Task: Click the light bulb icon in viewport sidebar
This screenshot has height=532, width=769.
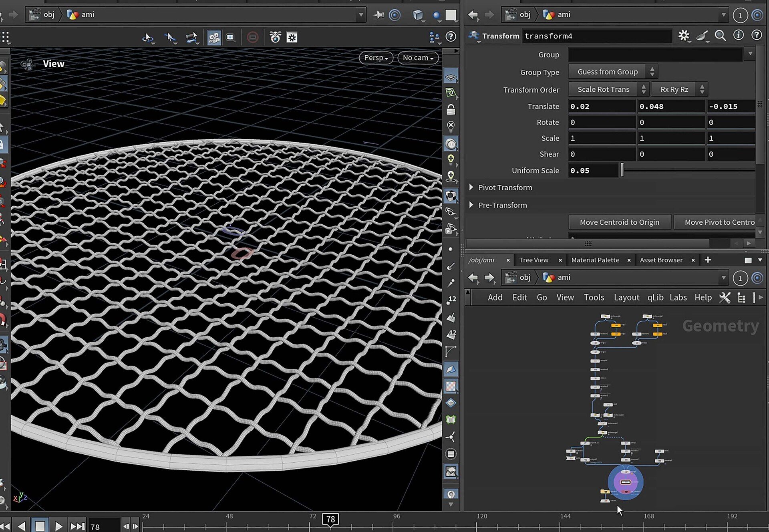Action: pos(451,159)
